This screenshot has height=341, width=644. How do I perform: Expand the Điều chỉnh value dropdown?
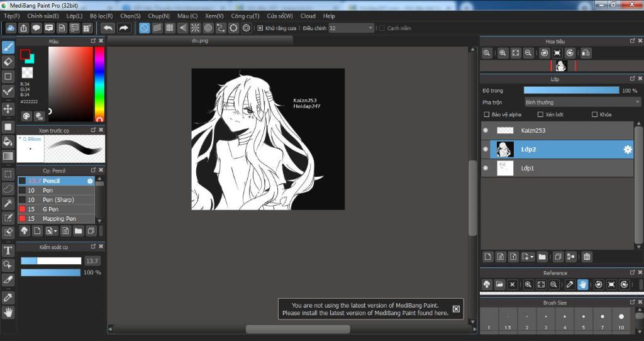tap(370, 28)
